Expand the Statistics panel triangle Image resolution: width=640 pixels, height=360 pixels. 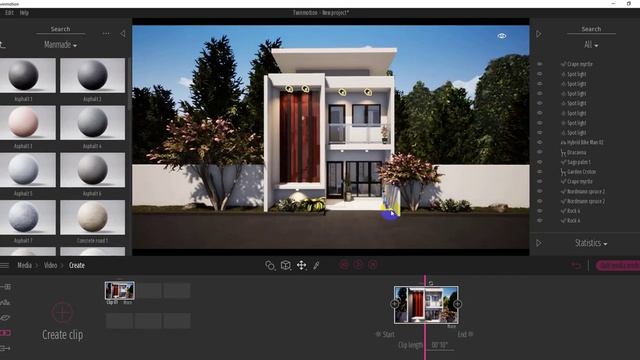point(539,243)
